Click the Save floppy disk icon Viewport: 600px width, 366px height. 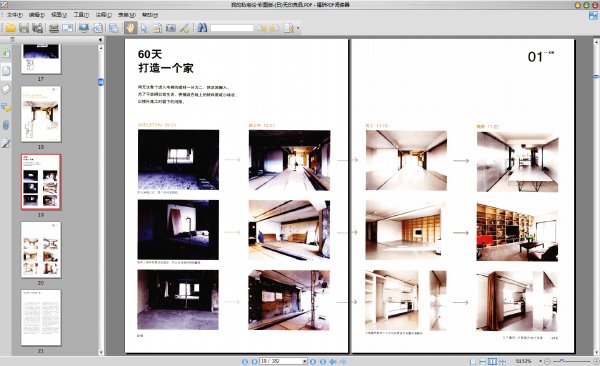[x=24, y=28]
